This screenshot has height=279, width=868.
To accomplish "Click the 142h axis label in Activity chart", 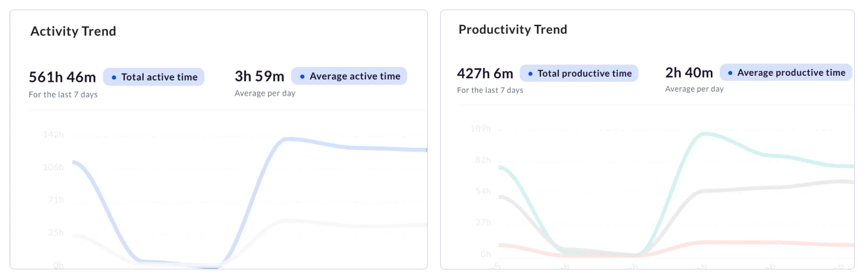I will tap(53, 135).
